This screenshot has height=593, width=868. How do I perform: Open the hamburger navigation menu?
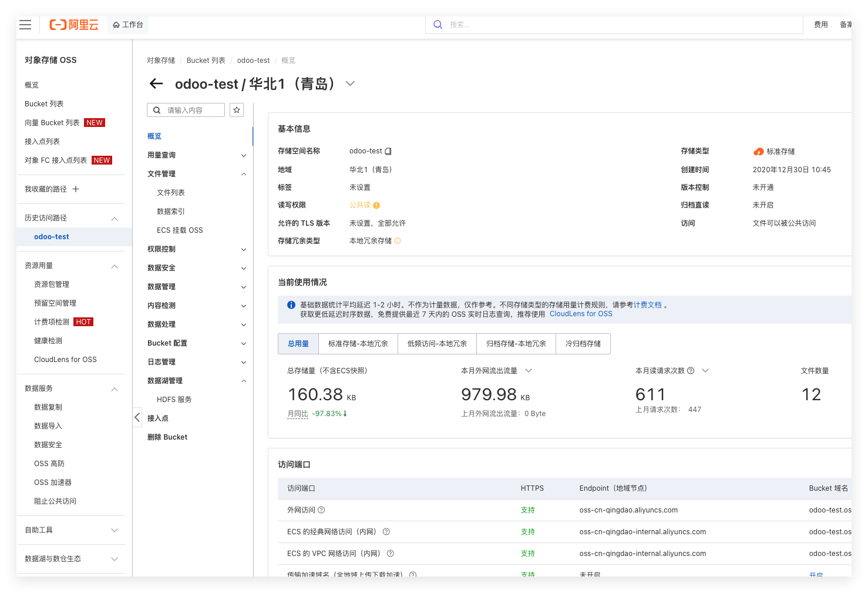click(25, 25)
